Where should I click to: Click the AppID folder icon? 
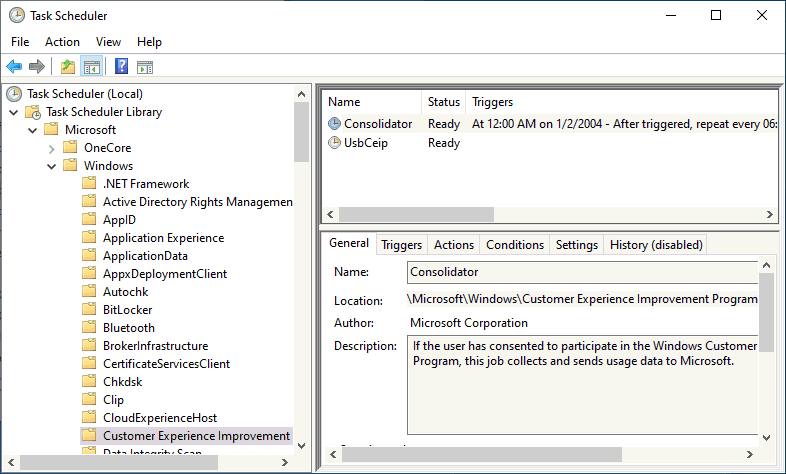click(89, 219)
